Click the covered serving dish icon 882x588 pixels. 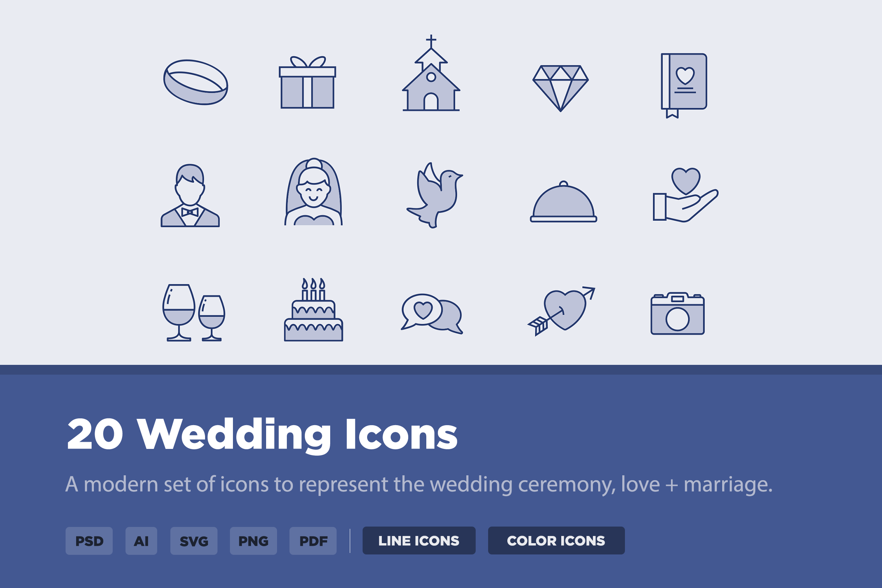tap(563, 201)
